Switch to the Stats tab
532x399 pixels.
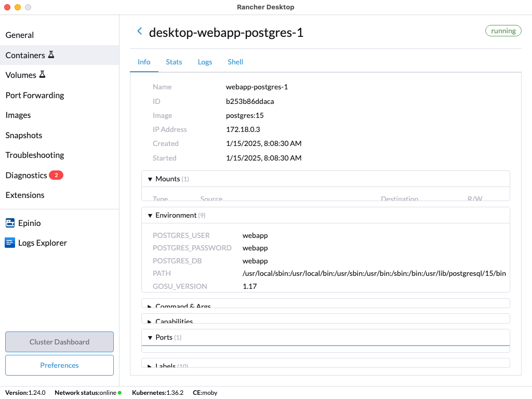point(174,62)
